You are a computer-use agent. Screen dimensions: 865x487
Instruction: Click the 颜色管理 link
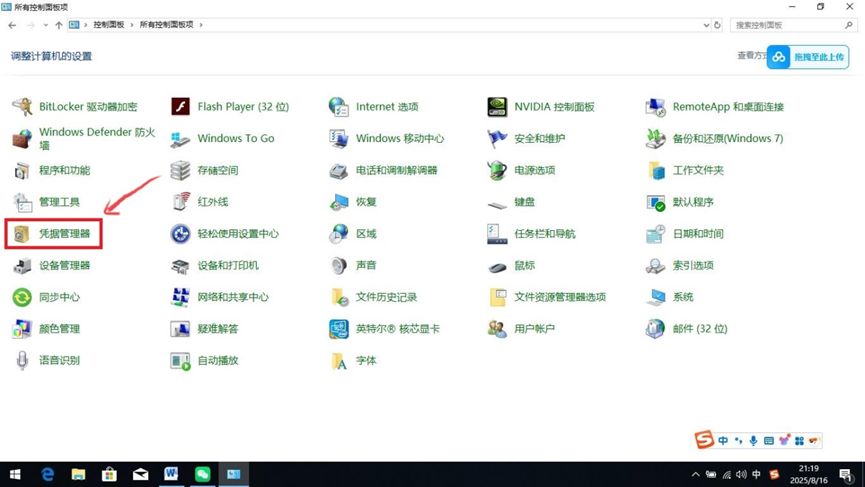pyautogui.click(x=60, y=329)
